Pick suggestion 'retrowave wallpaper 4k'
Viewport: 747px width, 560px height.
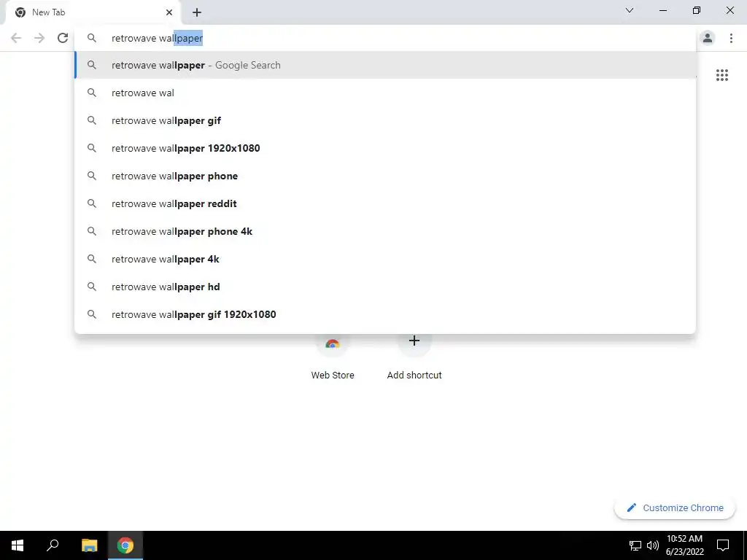pyautogui.click(x=385, y=259)
